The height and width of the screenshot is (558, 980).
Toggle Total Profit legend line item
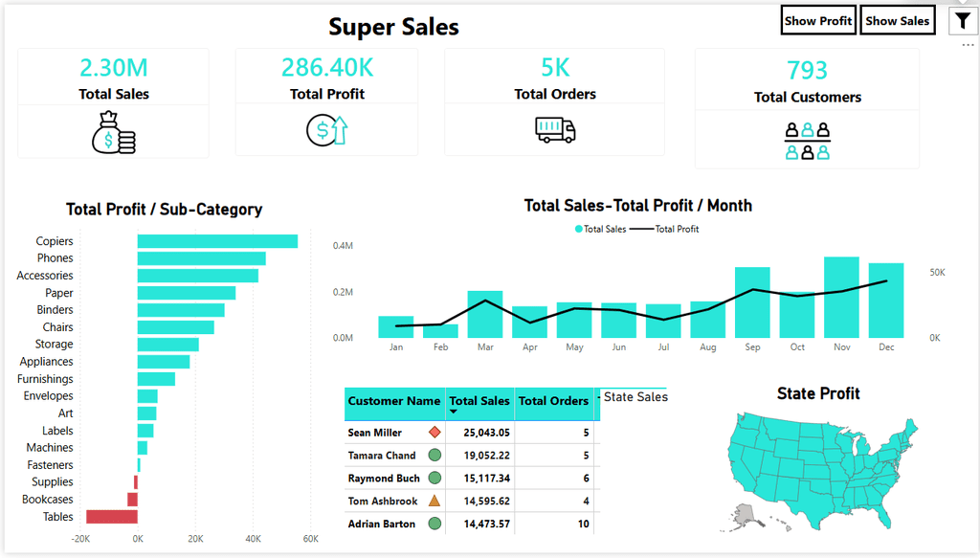coord(664,230)
